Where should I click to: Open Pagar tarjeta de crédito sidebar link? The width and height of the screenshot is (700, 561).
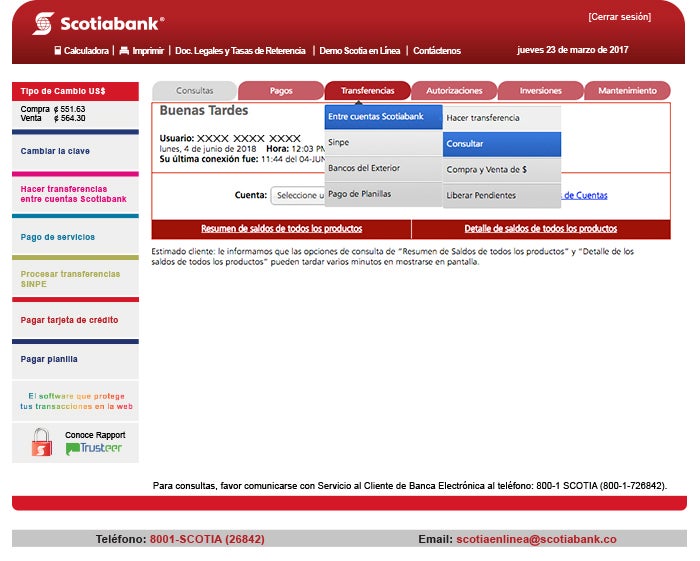(69, 320)
